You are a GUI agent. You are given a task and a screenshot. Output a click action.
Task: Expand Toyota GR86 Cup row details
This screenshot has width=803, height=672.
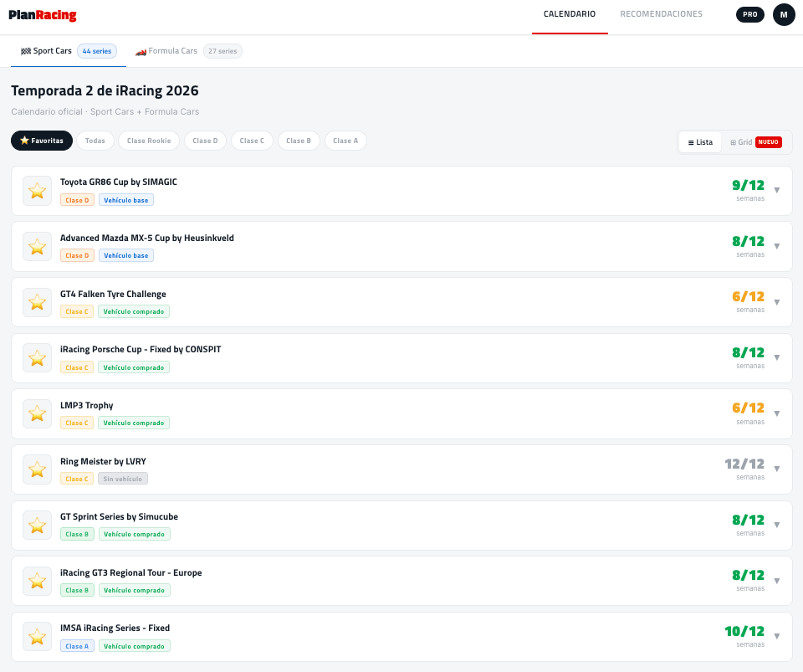tap(777, 191)
